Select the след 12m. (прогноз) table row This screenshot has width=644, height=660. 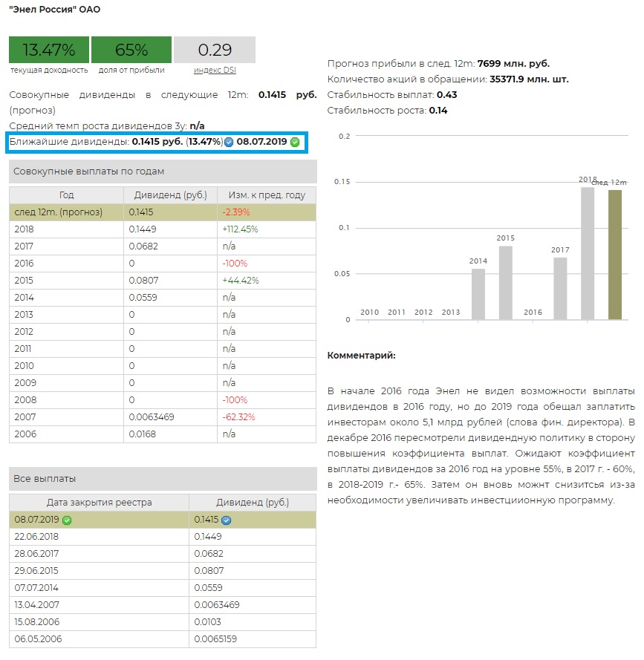(163, 212)
